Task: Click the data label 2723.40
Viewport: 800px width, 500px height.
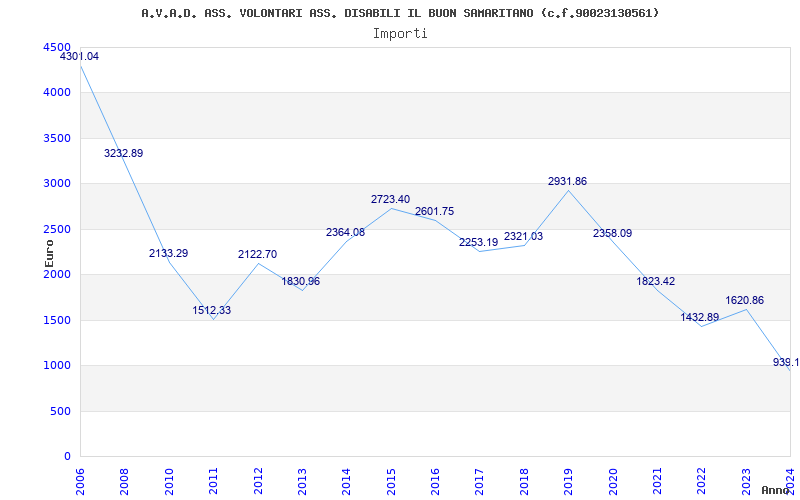Action: [x=390, y=199]
